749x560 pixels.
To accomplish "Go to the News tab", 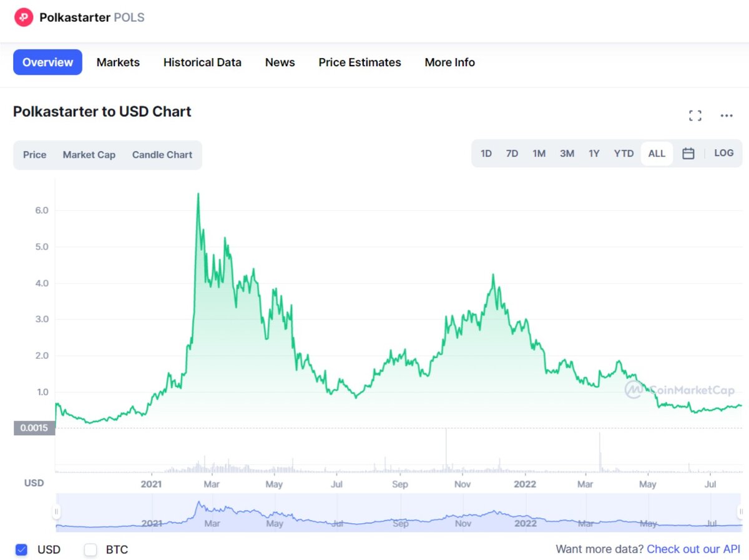I will (280, 62).
